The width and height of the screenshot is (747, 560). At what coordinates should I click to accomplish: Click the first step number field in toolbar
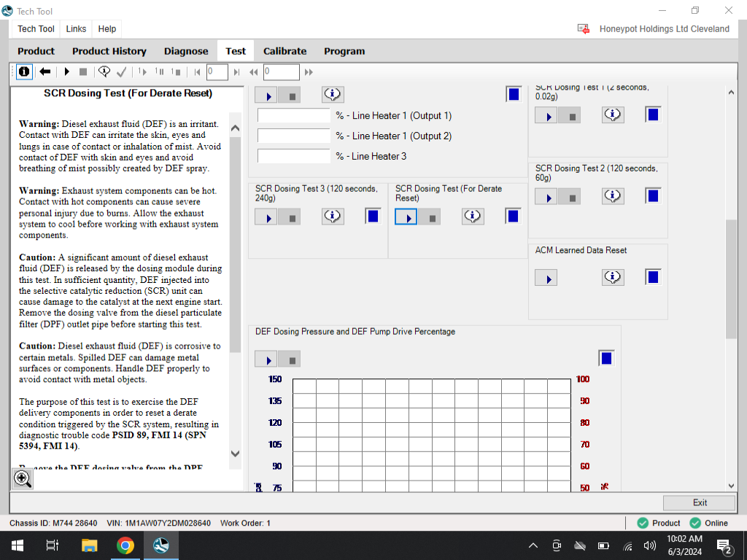pyautogui.click(x=217, y=72)
